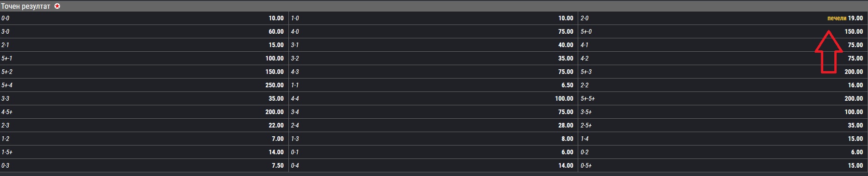Bet on 4-0 result at 75.00
Viewport: 868px width, 176px height.
coord(433,31)
